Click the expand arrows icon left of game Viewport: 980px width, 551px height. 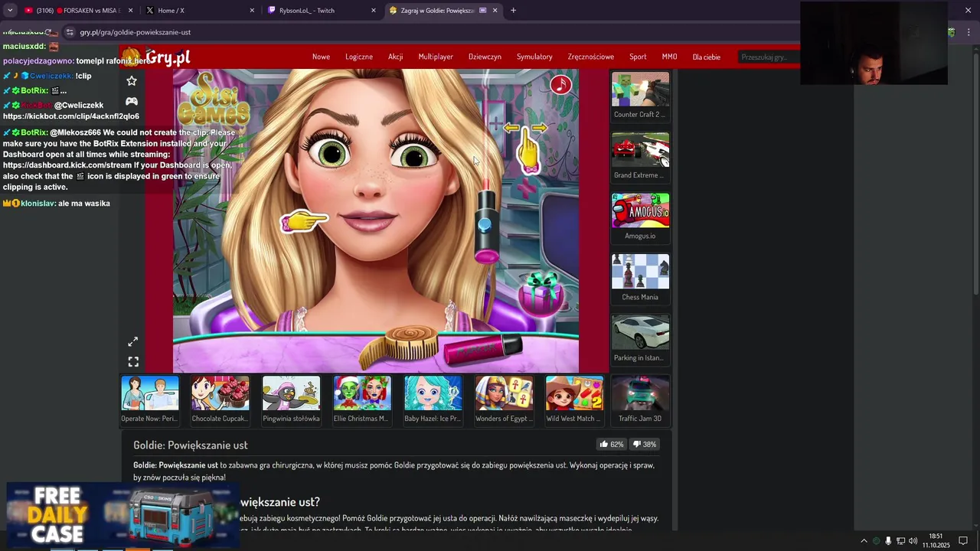(133, 341)
